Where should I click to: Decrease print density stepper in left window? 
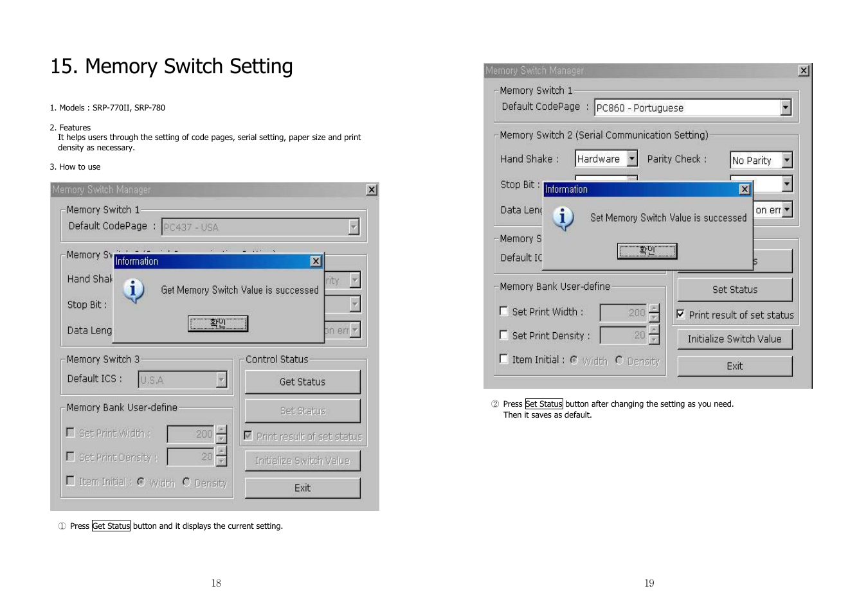tap(221, 461)
